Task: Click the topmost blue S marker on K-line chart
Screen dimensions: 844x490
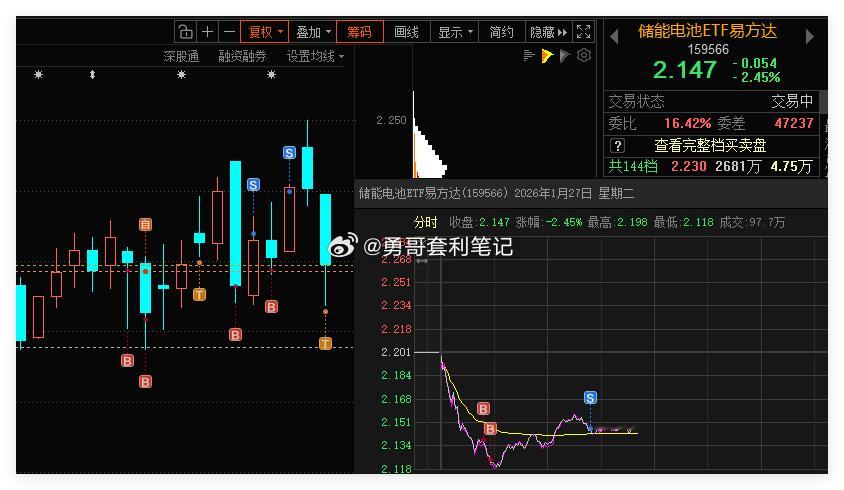Action: coord(289,152)
